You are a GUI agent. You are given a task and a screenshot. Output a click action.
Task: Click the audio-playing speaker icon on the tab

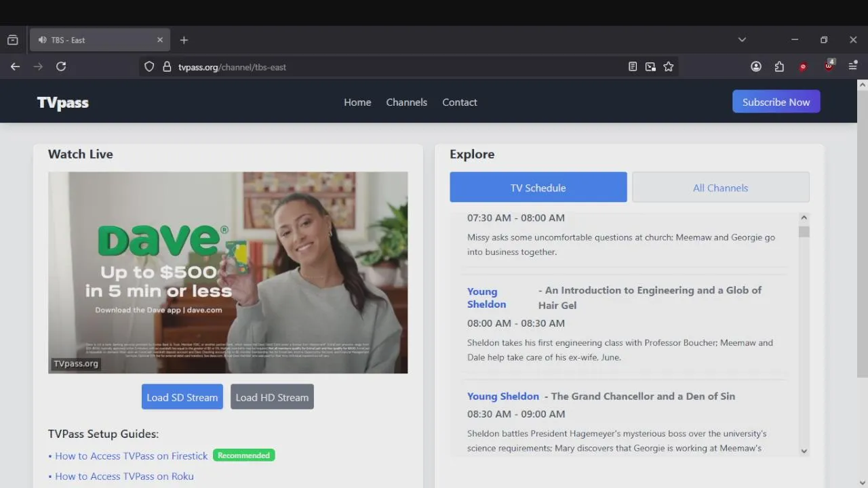point(43,40)
